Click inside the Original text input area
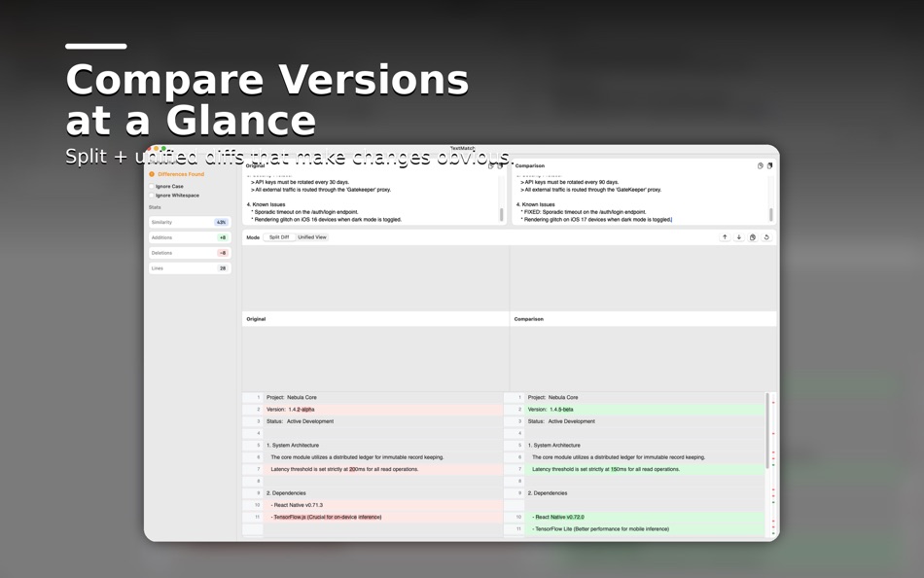The image size is (924, 578). pyautogui.click(x=372, y=198)
